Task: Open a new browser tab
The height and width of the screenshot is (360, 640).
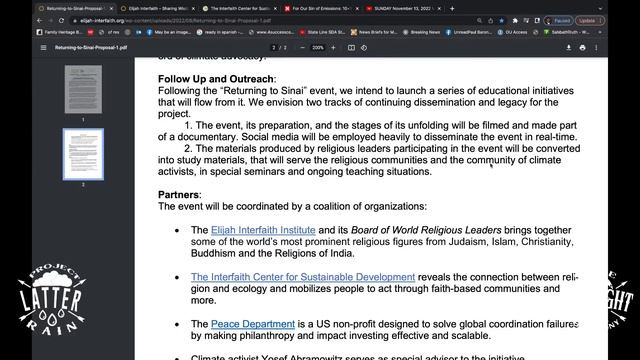Action: click(x=452, y=9)
